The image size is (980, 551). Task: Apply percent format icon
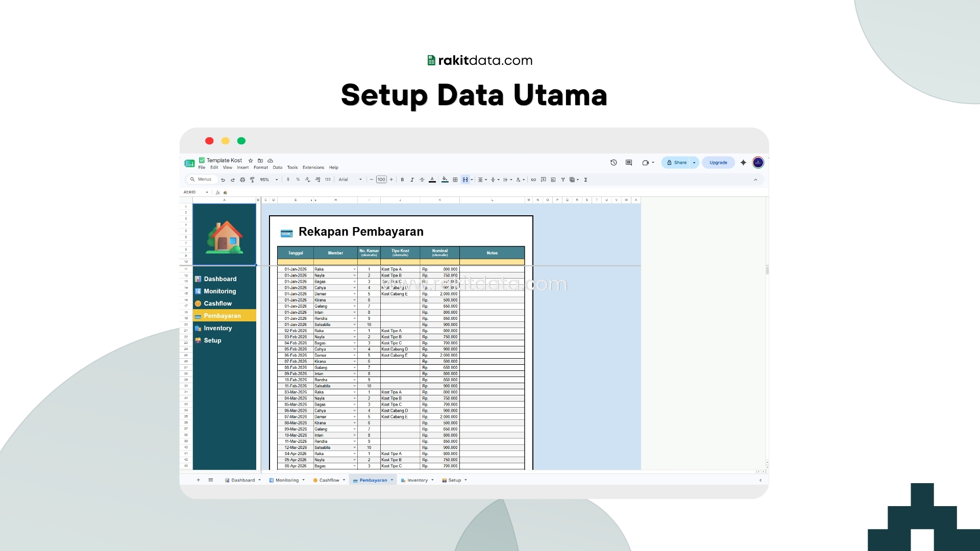click(x=298, y=180)
